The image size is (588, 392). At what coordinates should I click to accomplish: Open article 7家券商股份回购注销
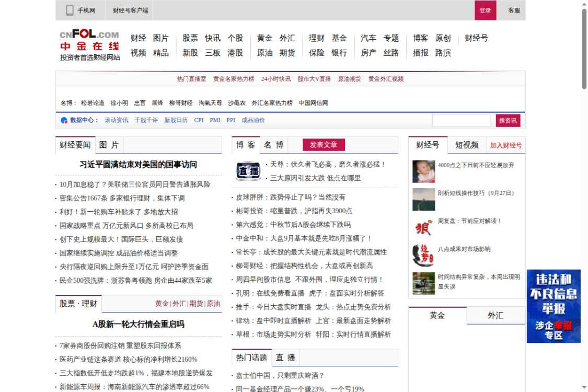click(120, 346)
